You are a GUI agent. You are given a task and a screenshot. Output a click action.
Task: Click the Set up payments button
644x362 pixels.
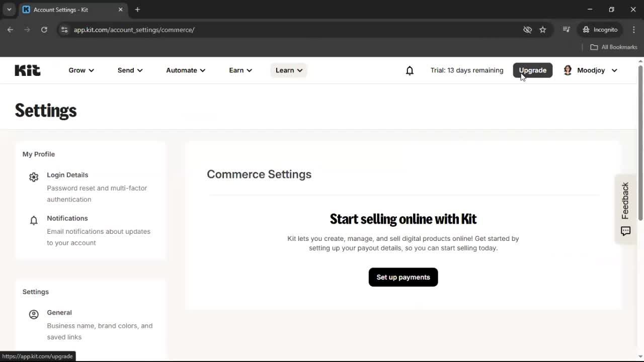click(403, 277)
